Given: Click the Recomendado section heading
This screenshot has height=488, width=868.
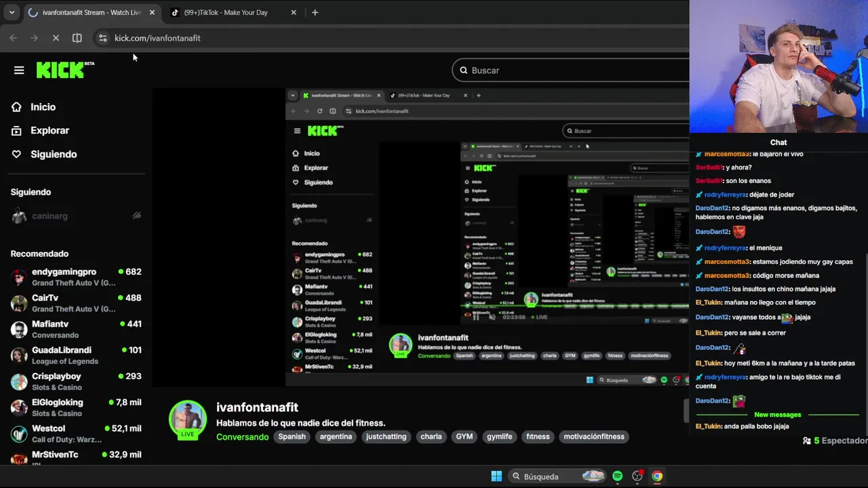Looking at the screenshot, I should (39, 253).
